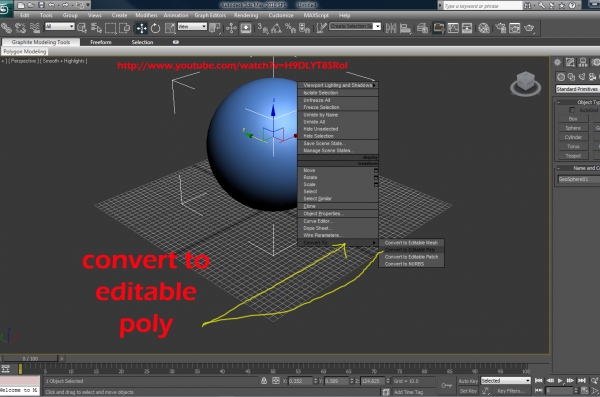Open the reference coordinate system View dropdown
This screenshot has height=397, width=600.
(x=192, y=26)
